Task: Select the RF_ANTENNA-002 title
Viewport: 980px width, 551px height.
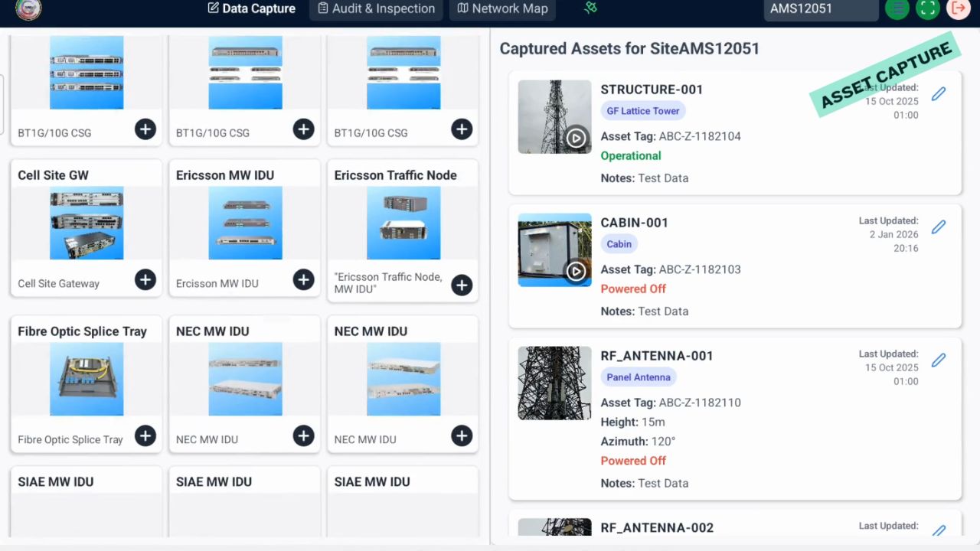Action: tap(657, 528)
